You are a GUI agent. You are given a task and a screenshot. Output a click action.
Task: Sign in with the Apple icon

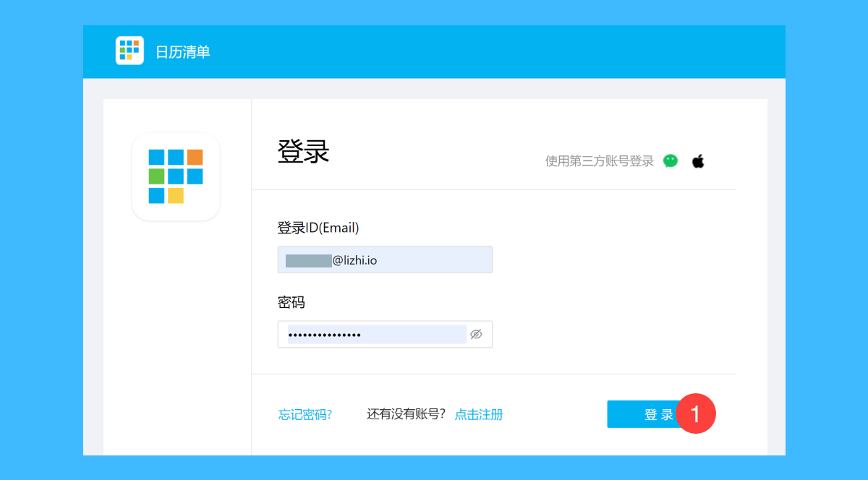click(x=698, y=161)
